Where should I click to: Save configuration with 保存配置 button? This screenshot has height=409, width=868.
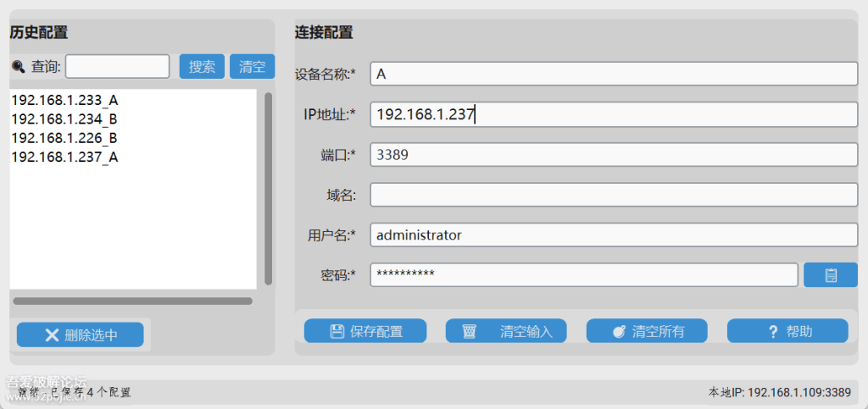[x=365, y=331]
